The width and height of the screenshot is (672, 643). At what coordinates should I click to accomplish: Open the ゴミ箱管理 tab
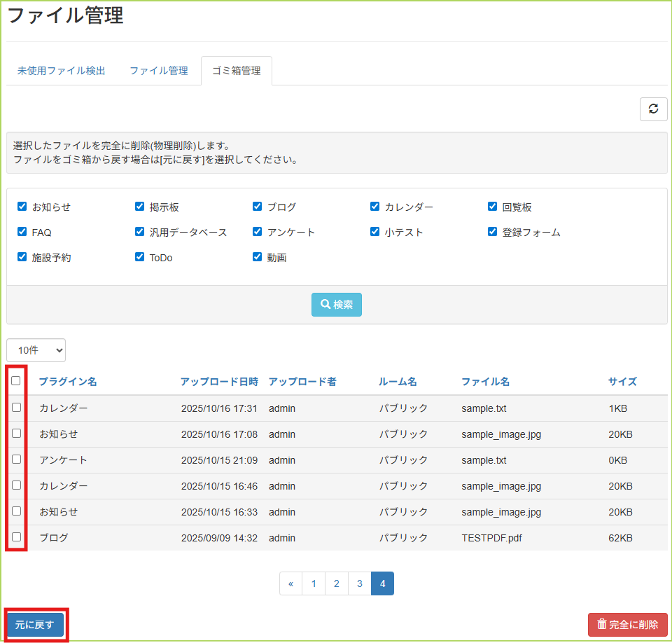236,71
